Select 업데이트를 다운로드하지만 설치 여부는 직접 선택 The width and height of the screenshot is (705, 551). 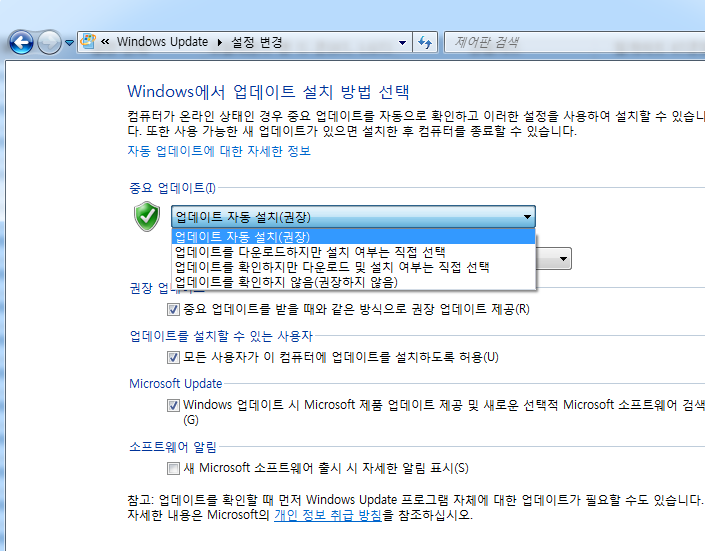point(353,251)
